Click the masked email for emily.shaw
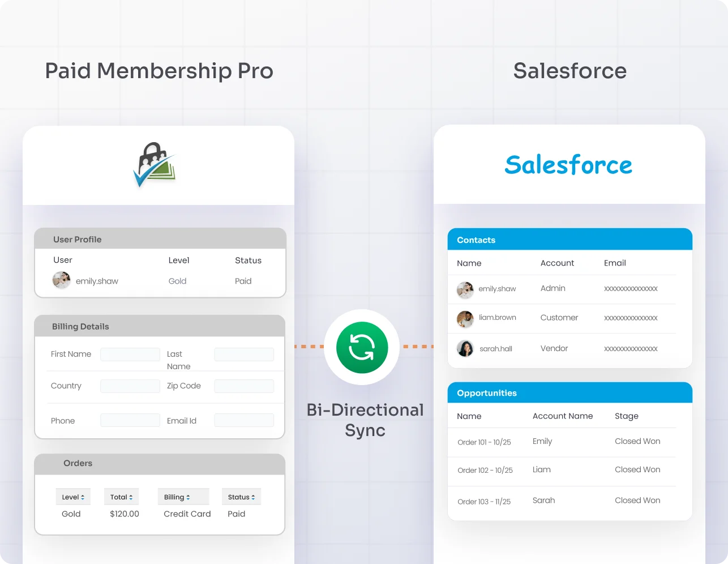 coord(631,289)
